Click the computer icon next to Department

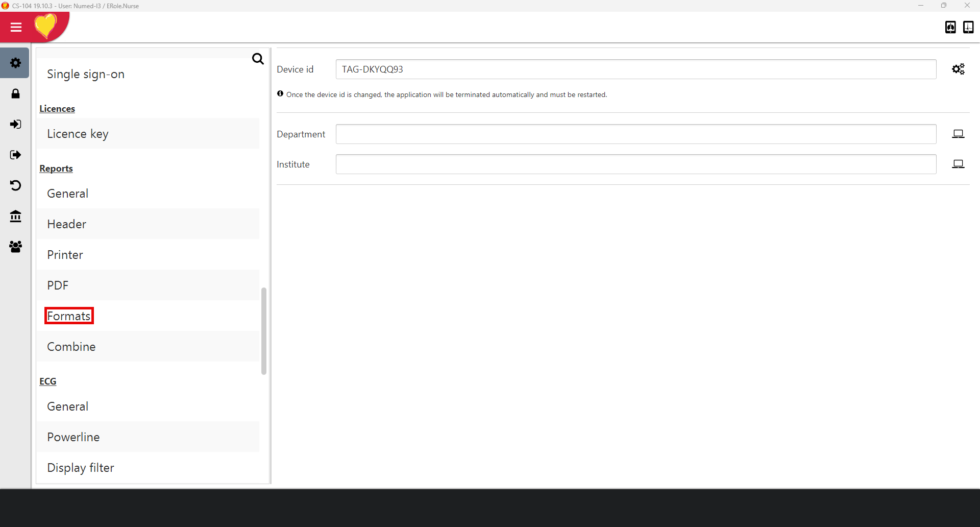pyautogui.click(x=958, y=134)
